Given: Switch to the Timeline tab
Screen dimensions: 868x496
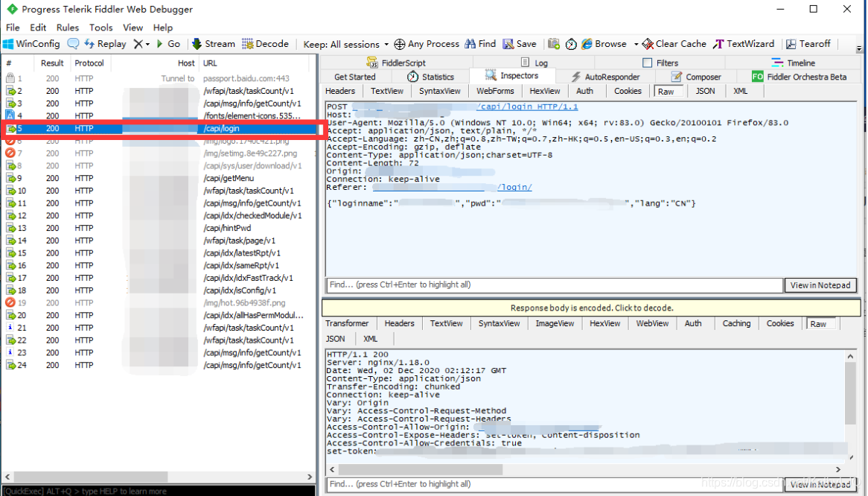Looking at the screenshot, I should 794,63.
